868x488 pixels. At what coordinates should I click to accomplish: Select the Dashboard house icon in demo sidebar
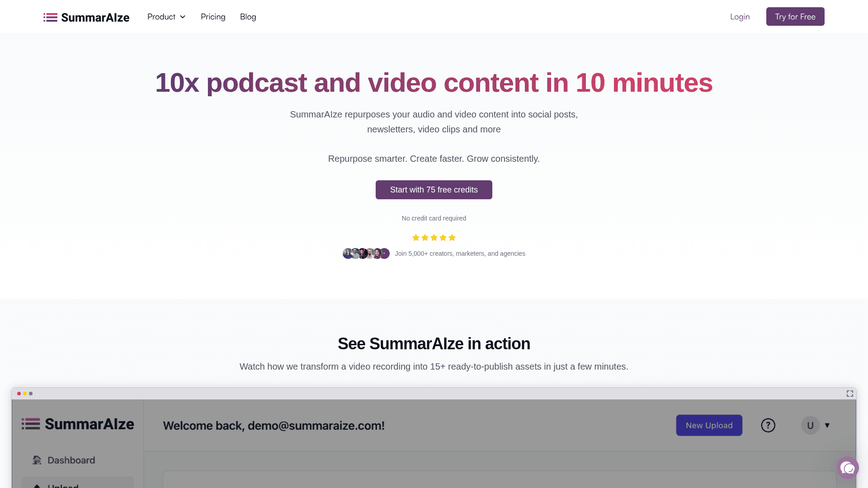coord(37,460)
